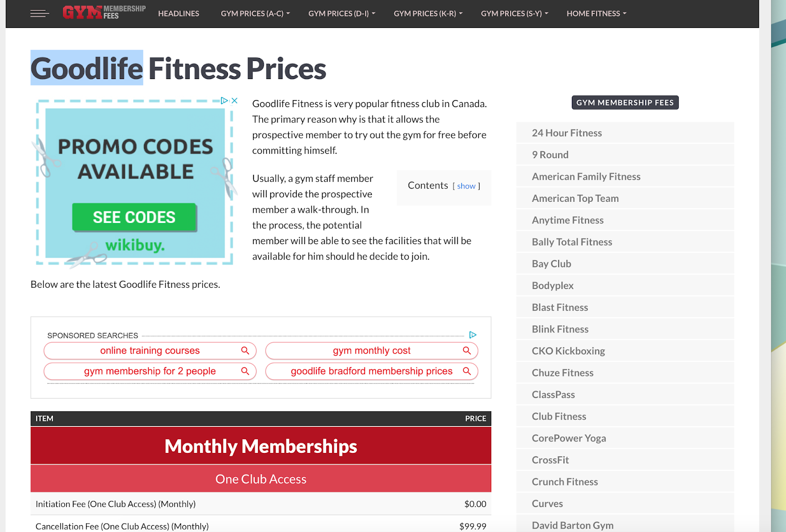Expand the GYM PRICES (A-C) dropdown
Viewport: 786px width, 532px height.
(x=254, y=13)
